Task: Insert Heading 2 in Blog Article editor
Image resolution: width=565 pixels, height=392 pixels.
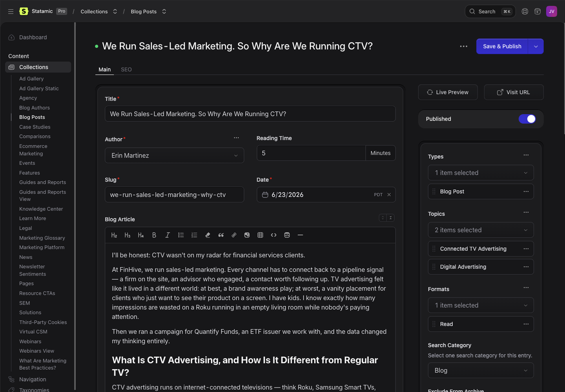Action: click(114, 235)
